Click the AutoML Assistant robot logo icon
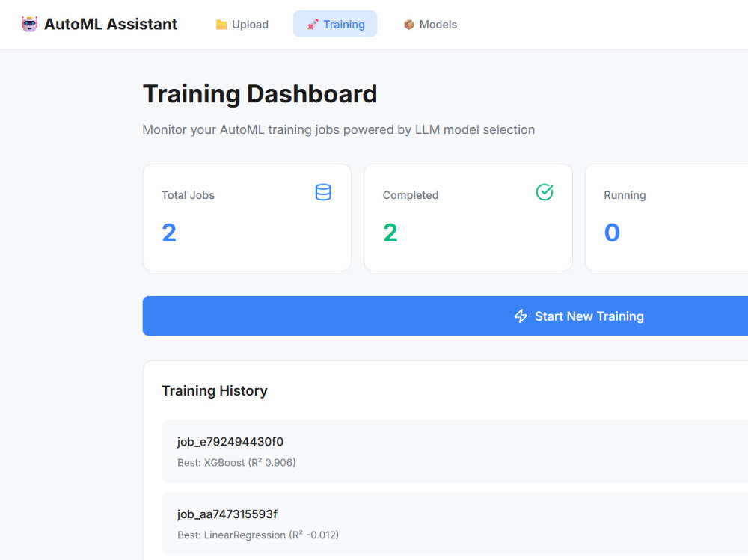The image size is (748, 560). (29, 24)
